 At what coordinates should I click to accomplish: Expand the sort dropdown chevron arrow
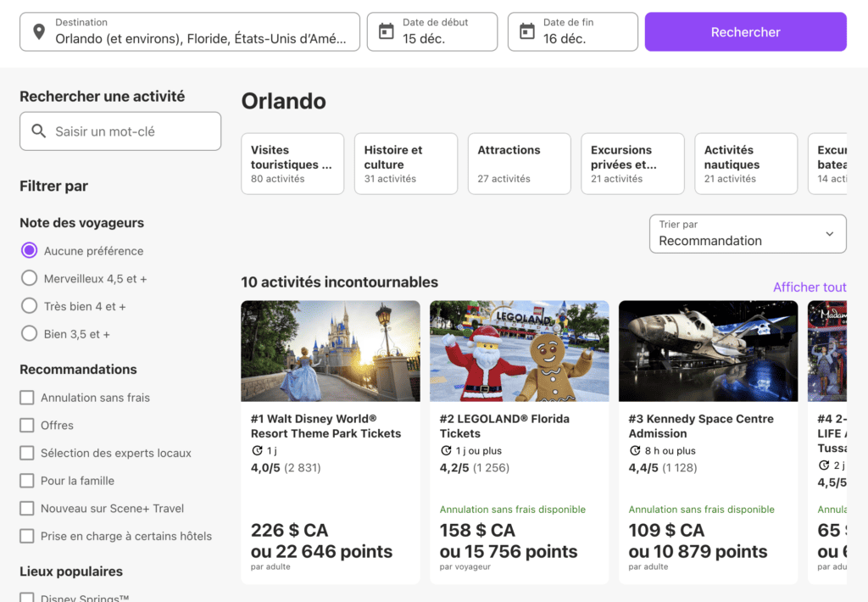[829, 234]
